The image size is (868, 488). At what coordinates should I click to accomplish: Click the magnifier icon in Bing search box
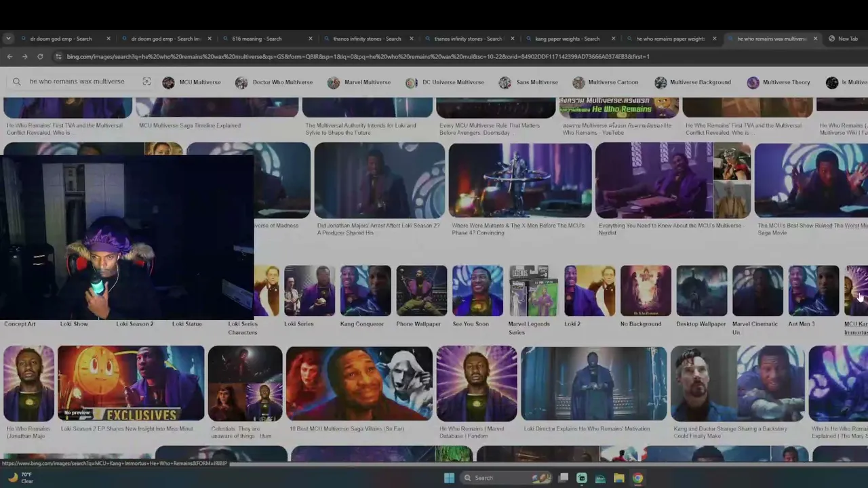(x=17, y=82)
